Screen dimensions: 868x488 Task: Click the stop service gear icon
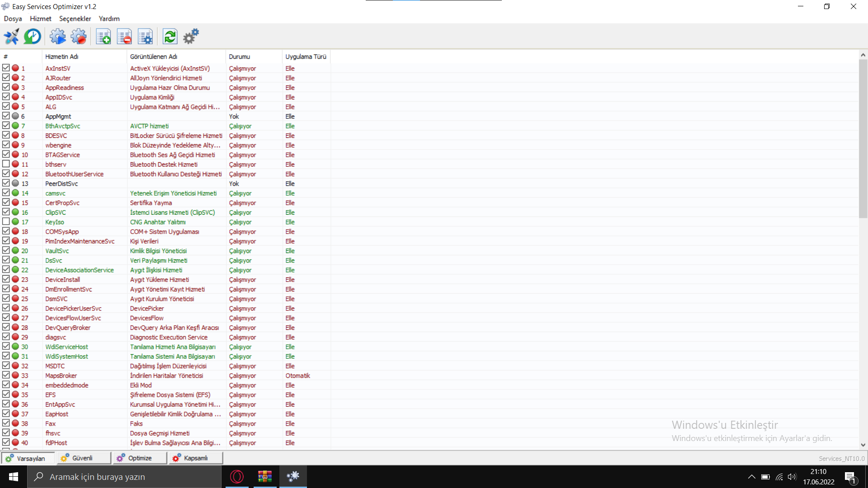(x=79, y=37)
